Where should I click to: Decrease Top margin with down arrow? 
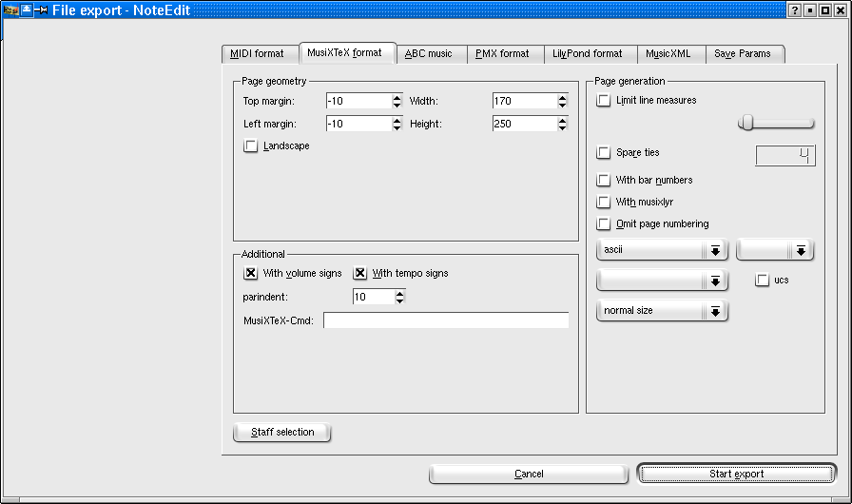pos(397,105)
